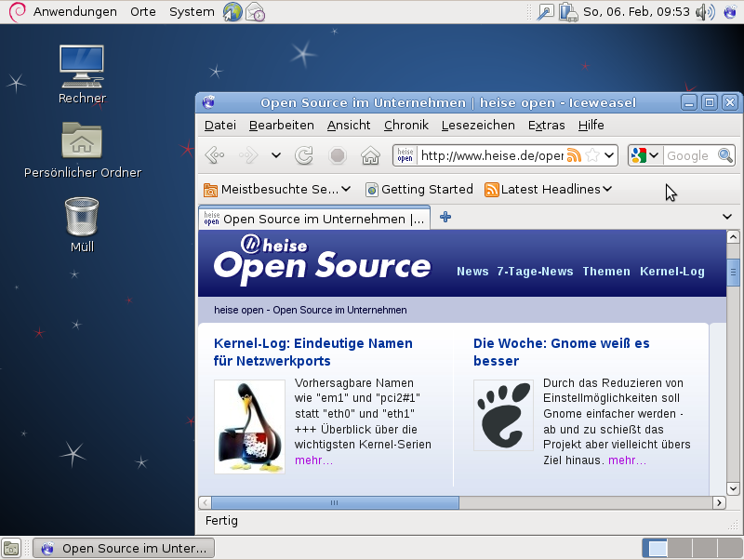Viewport: 744px width, 560px height.
Task: Click Show Desktop button in bottom panel
Action: pyautogui.click(x=11, y=549)
